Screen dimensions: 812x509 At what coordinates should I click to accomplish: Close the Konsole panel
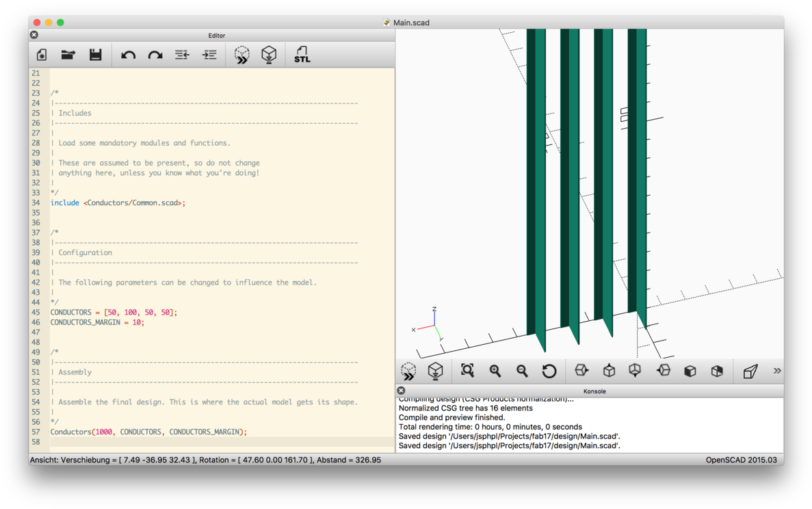tap(401, 391)
